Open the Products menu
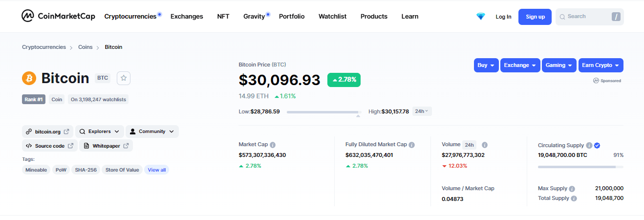 pos(374,16)
